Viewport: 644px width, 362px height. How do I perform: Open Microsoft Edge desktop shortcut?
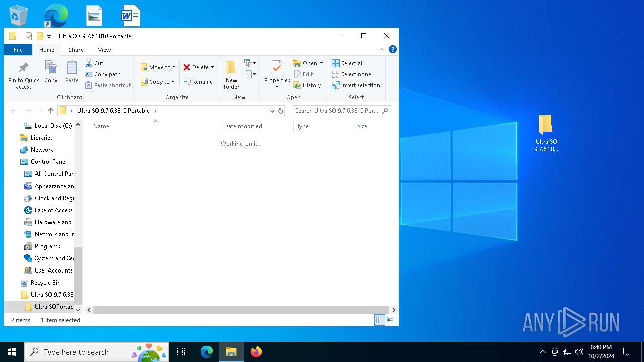coord(56,16)
